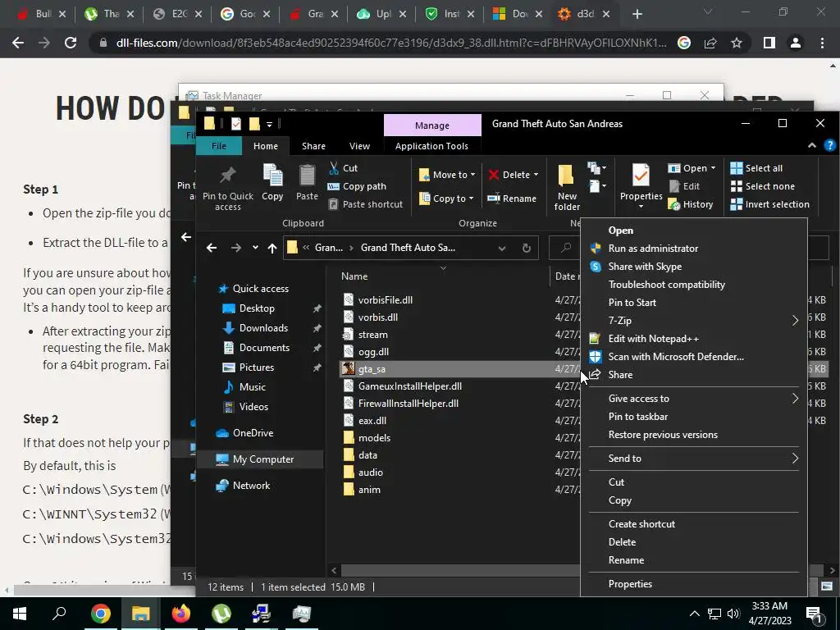Sort files by Name column header
This screenshot has width=840, height=630.
354,276
